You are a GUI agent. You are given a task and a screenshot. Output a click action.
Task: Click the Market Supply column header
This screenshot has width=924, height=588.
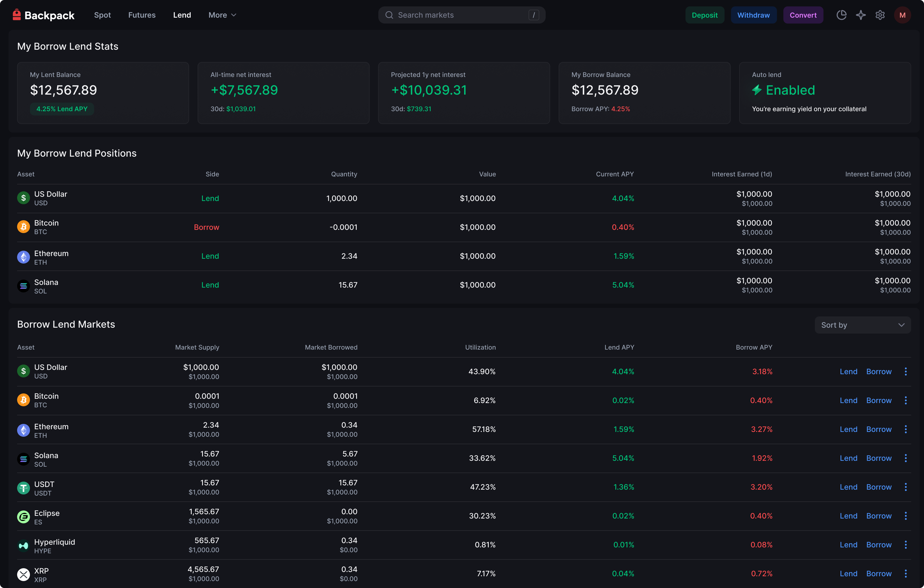[x=197, y=347]
